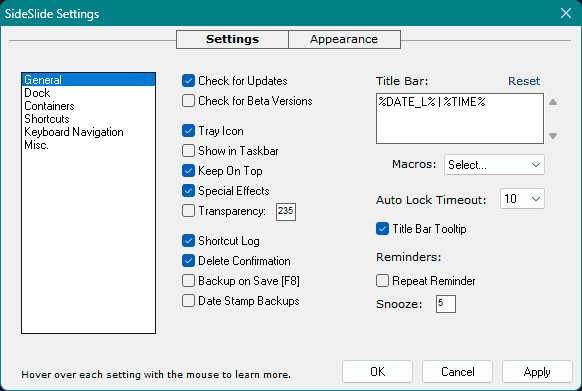Image resolution: width=582 pixels, height=391 pixels.
Task: Switch to the Appearance tab
Action: [344, 39]
